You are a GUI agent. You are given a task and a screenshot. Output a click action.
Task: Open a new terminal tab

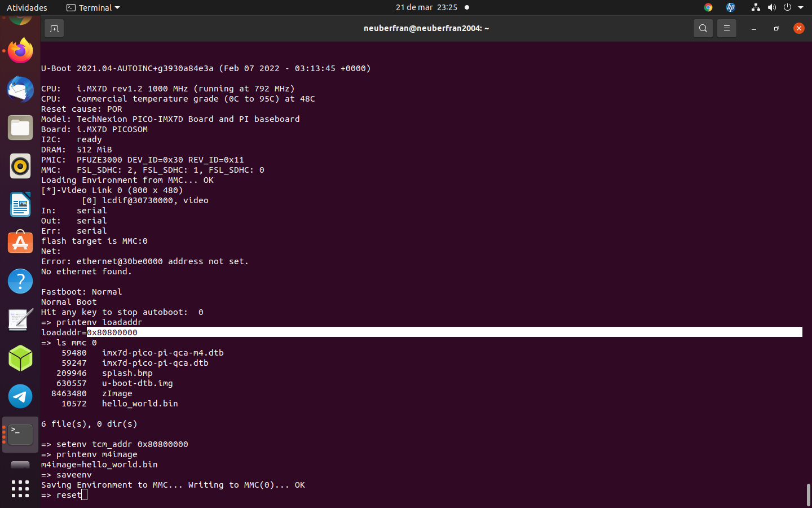[54, 28]
